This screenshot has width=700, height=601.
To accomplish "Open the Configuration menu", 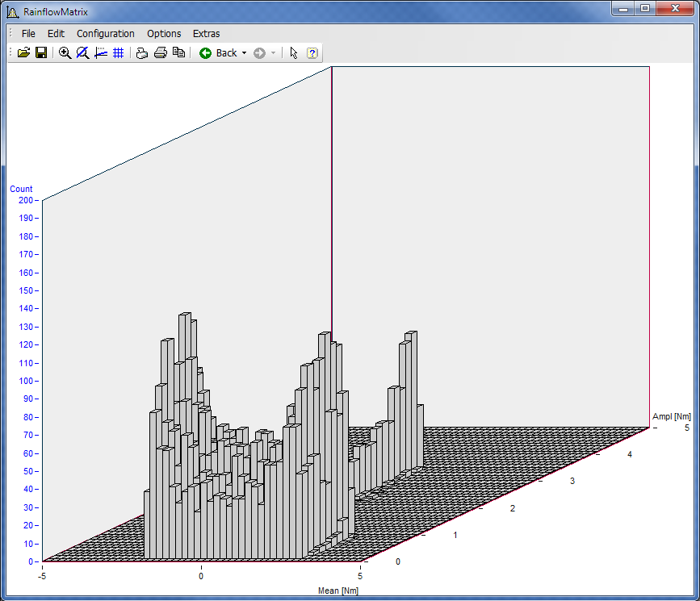I will (x=106, y=34).
